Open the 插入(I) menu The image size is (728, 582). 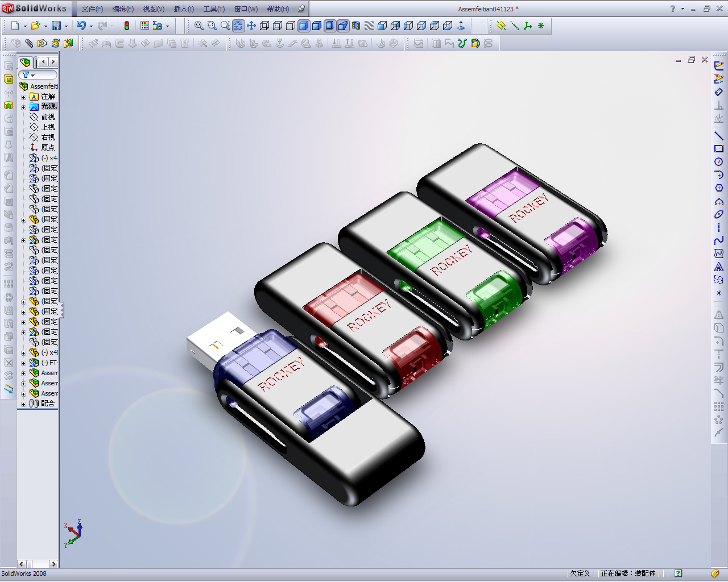(x=184, y=9)
